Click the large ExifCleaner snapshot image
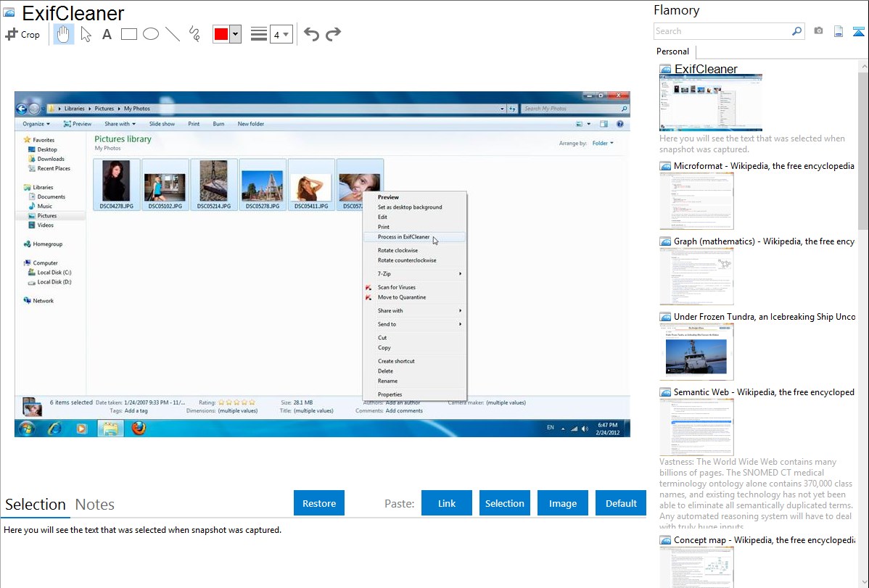Screen dimensions: 869x588 coord(323,265)
